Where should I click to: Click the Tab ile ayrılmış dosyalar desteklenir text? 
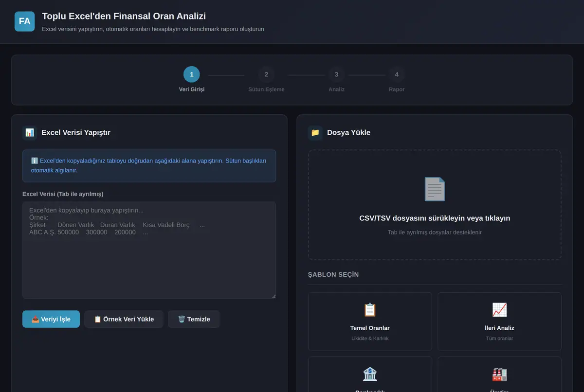[x=435, y=232]
